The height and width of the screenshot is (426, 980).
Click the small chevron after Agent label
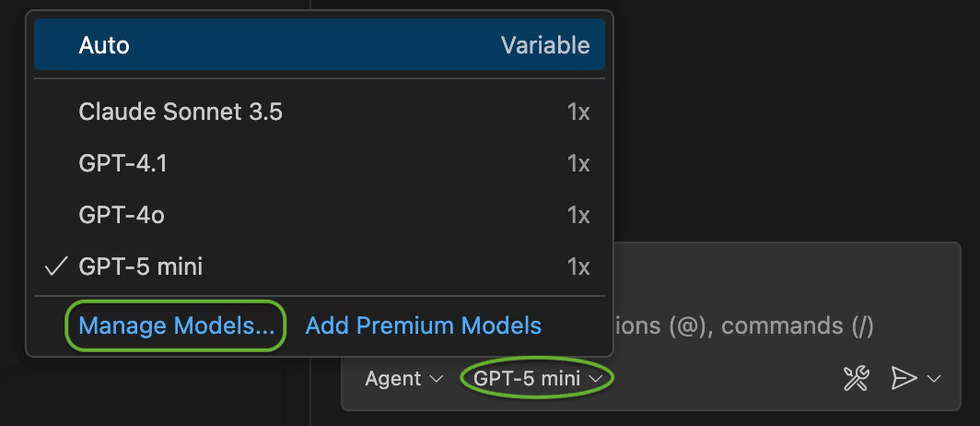pyautogui.click(x=436, y=379)
